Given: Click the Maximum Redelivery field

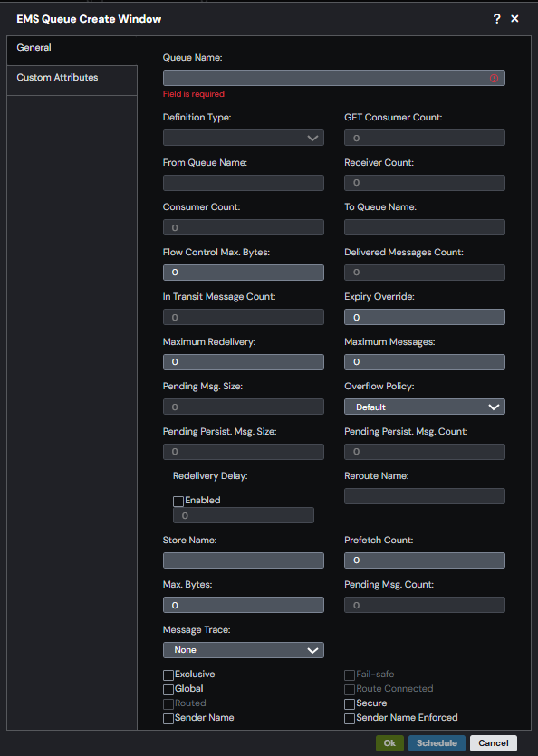Looking at the screenshot, I should [x=243, y=362].
